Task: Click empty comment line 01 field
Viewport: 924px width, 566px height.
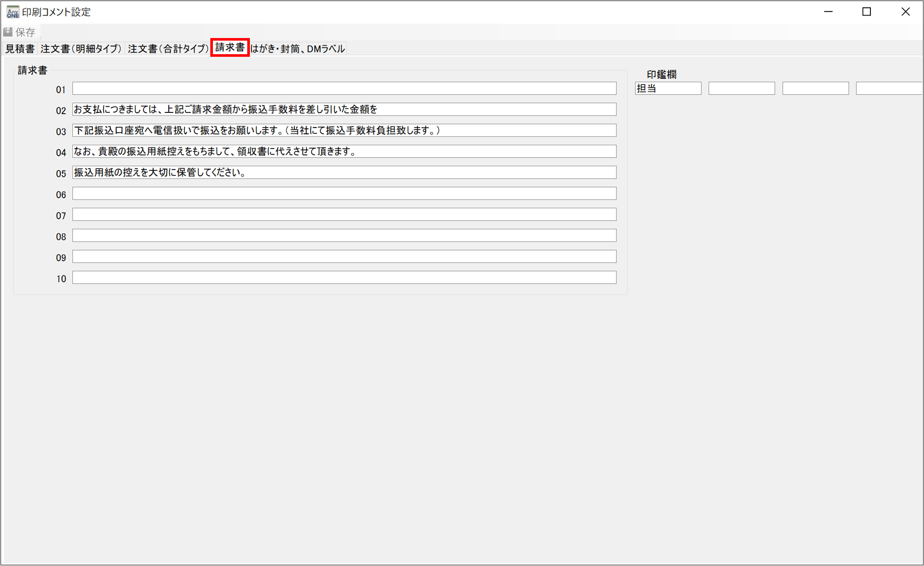Action: point(344,89)
